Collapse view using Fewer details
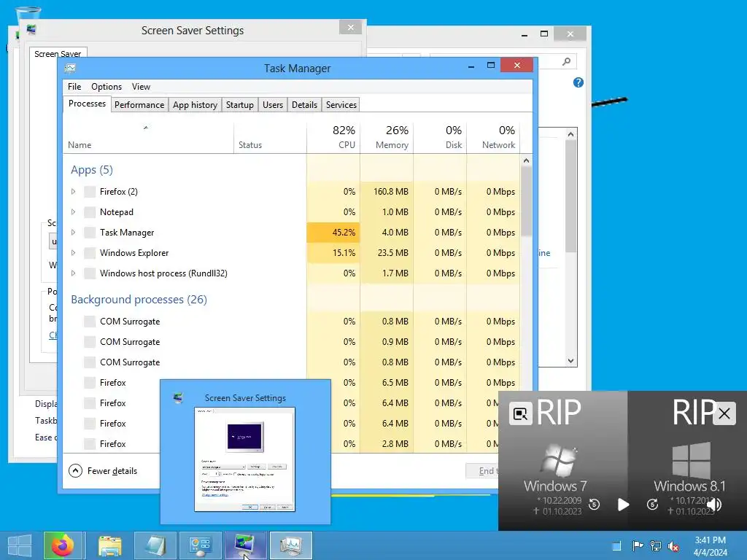 click(x=103, y=472)
